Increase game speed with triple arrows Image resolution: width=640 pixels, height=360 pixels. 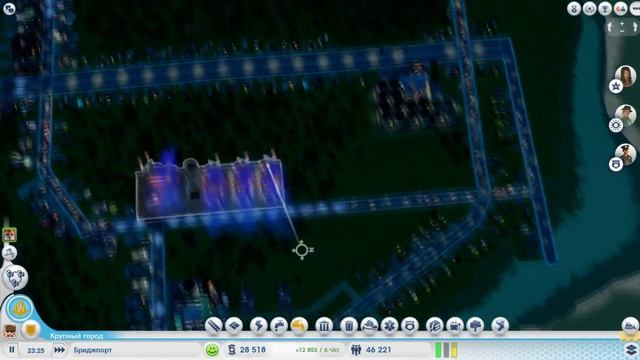(59, 350)
